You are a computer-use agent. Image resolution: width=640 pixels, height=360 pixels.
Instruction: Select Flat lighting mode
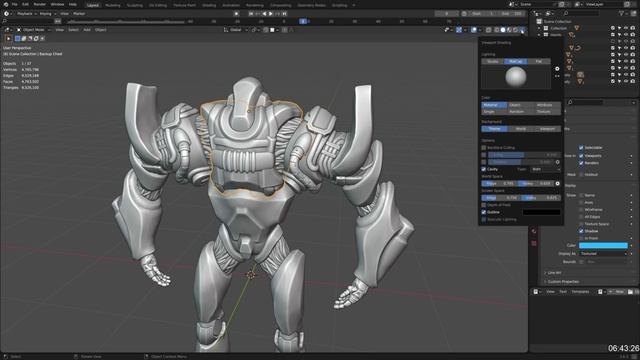pyautogui.click(x=539, y=61)
